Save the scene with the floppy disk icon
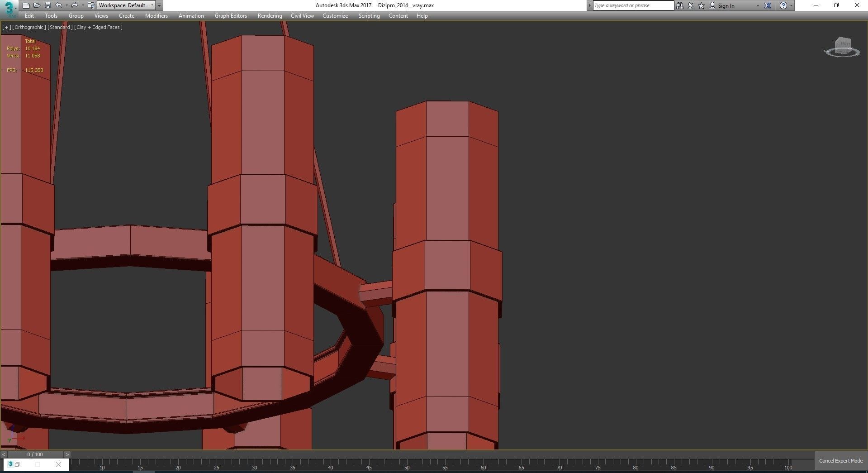The width and height of the screenshot is (868, 473). pyautogui.click(x=47, y=5)
